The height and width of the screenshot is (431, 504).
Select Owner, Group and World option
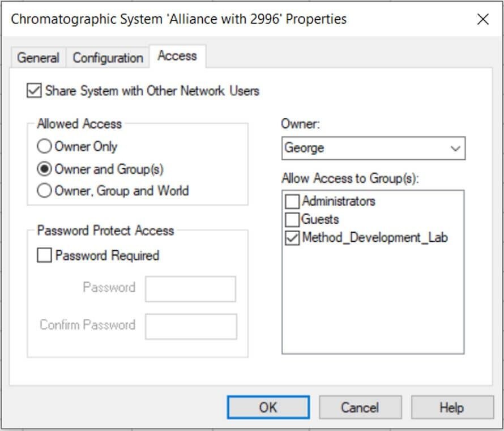(x=44, y=191)
